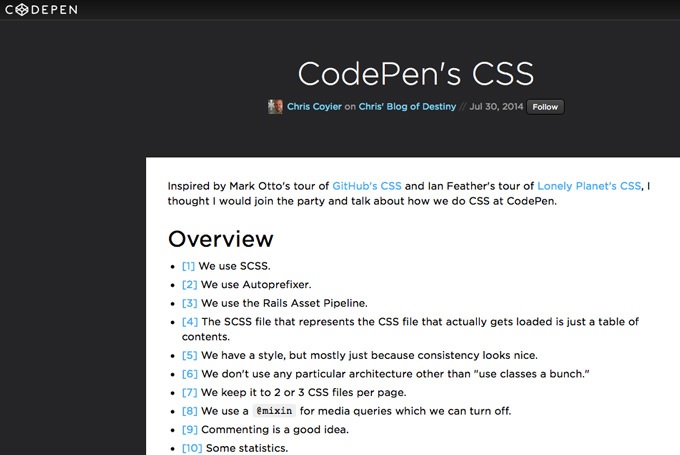
Task: Jump to section [4] table of contents
Action: coord(190,322)
